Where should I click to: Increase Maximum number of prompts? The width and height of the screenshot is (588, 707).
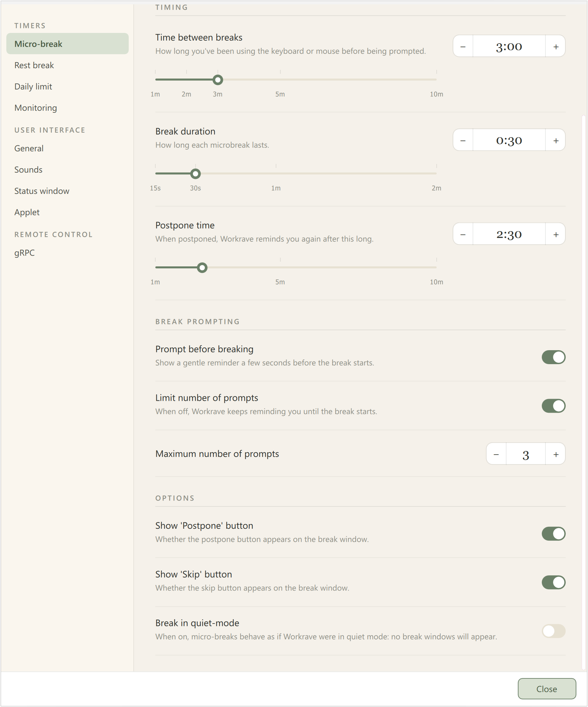tap(556, 455)
